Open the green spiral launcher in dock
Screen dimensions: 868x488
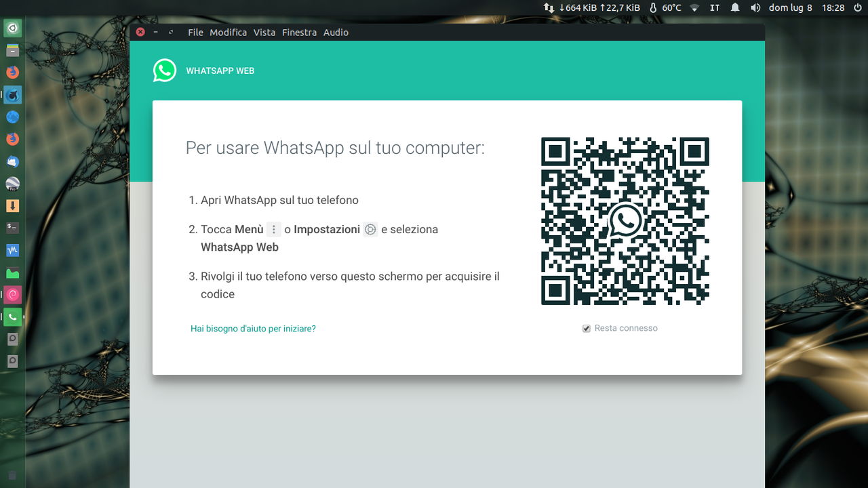pos(13,28)
